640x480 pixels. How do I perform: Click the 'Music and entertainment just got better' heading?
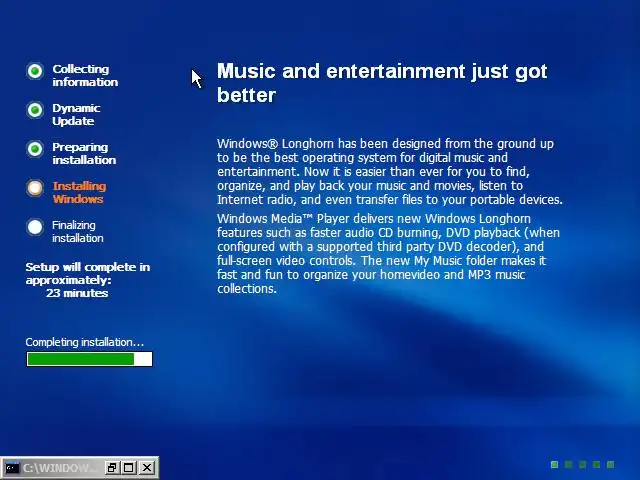(x=382, y=83)
